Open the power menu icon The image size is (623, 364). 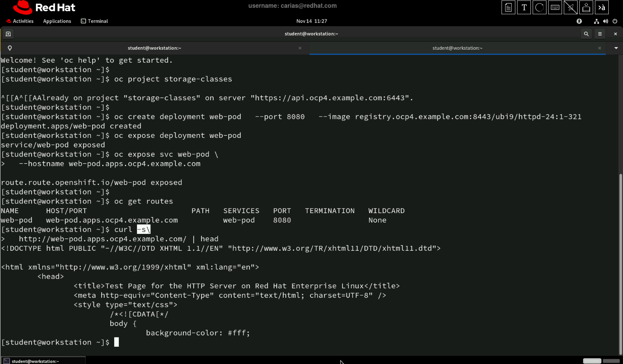[x=615, y=21]
